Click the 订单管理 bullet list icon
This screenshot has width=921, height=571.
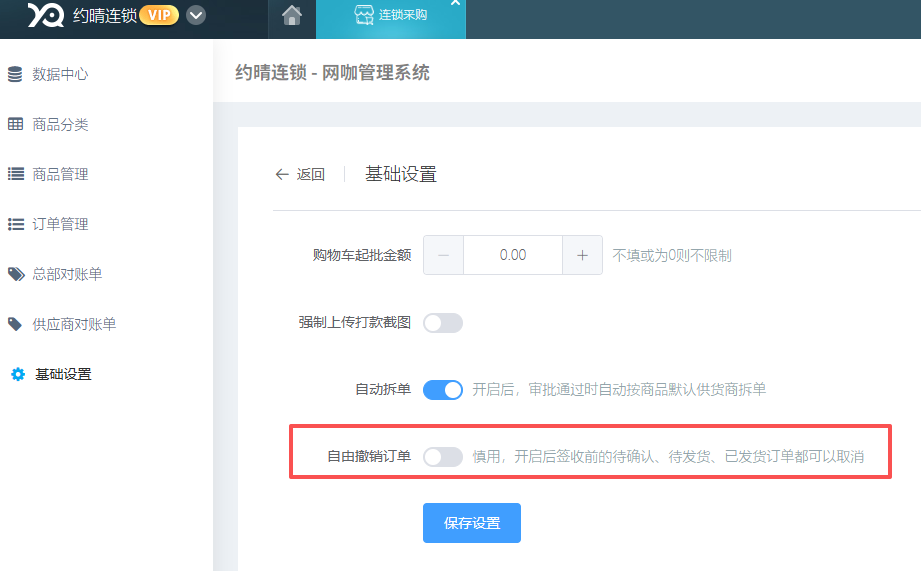point(16,224)
